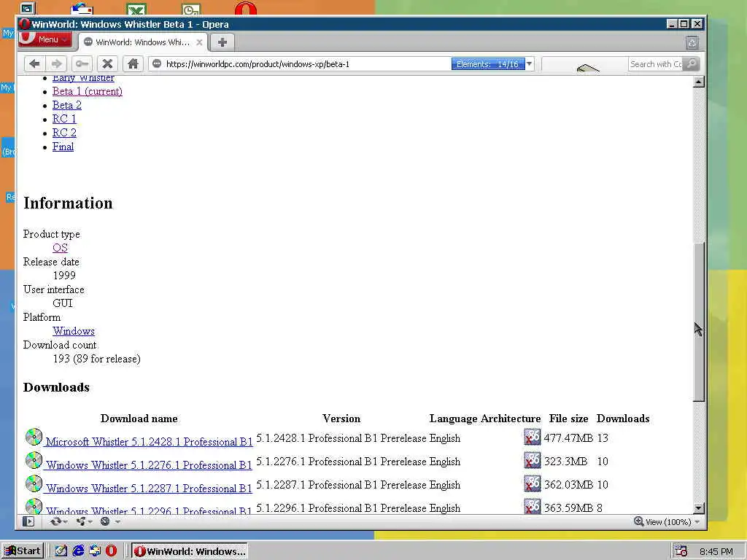747x560 pixels.
Task: Go to the Home page icon
Action: tap(133, 64)
